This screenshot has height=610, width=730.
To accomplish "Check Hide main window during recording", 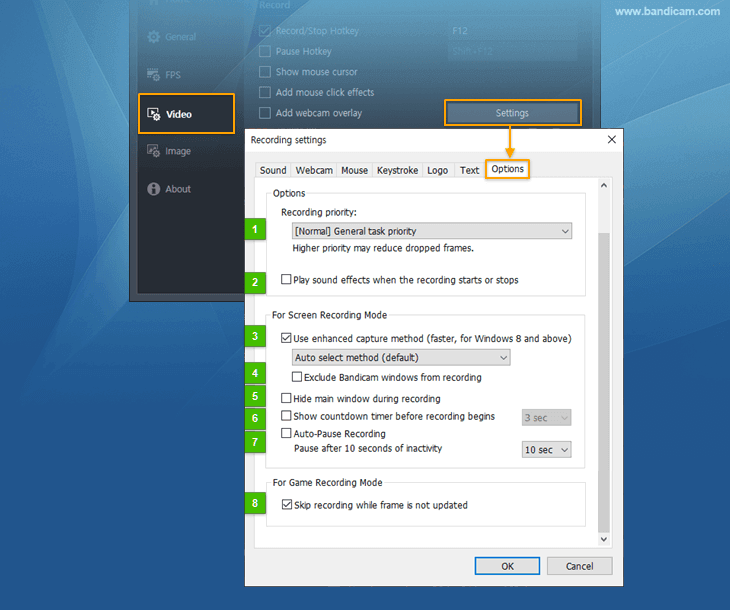I will [x=286, y=398].
